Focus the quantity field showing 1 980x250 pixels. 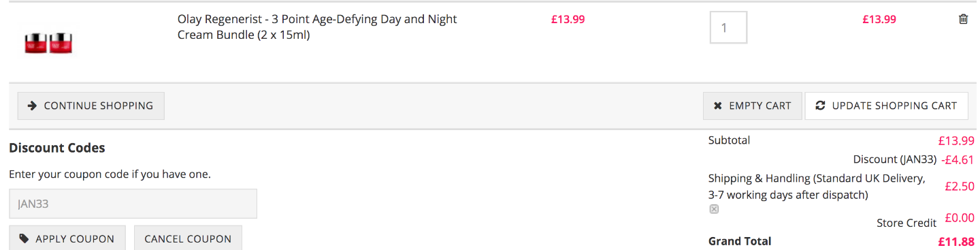[728, 27]
